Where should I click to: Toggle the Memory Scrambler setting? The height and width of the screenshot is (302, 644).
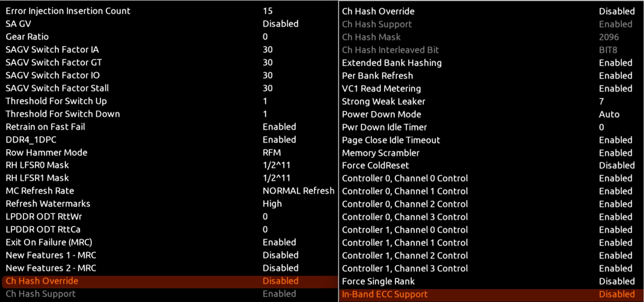click(x=615, y=153)
